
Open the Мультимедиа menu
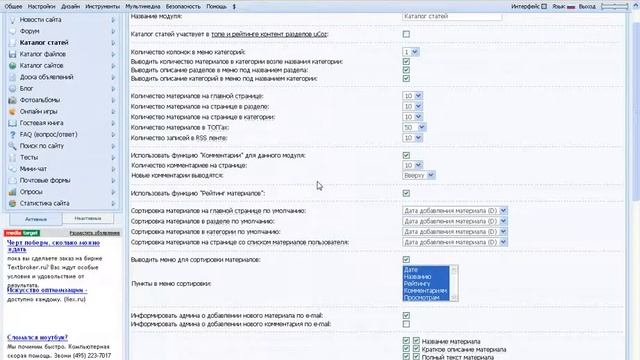click(142, 7)
